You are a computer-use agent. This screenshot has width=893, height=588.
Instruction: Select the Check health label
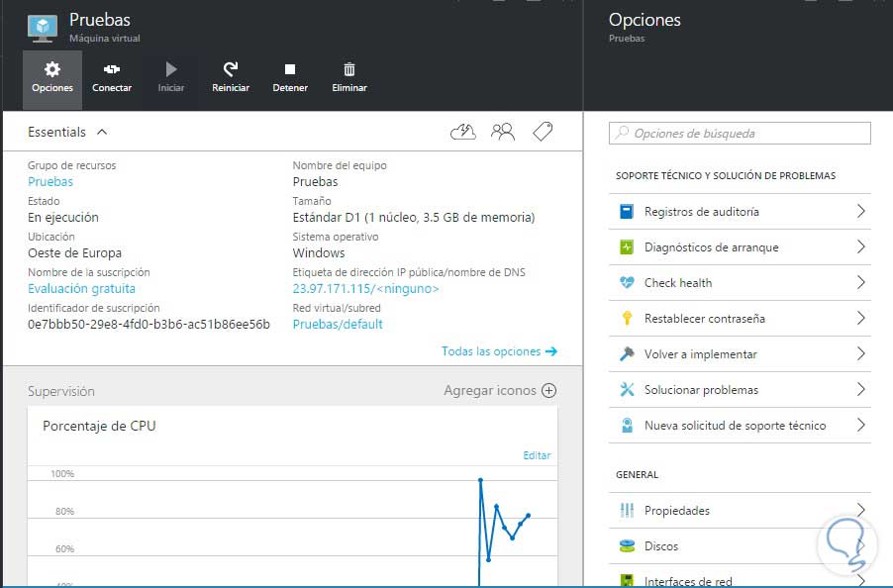click(678, 283)
